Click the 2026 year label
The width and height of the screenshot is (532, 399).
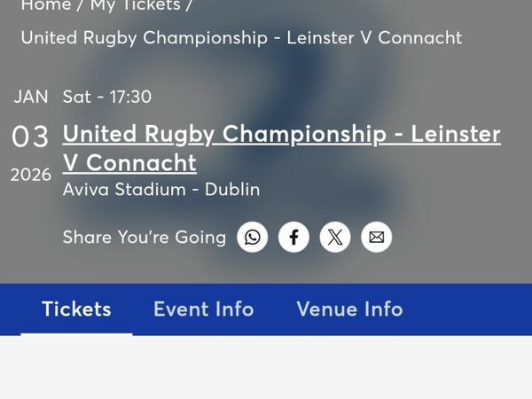pos(31,176)
